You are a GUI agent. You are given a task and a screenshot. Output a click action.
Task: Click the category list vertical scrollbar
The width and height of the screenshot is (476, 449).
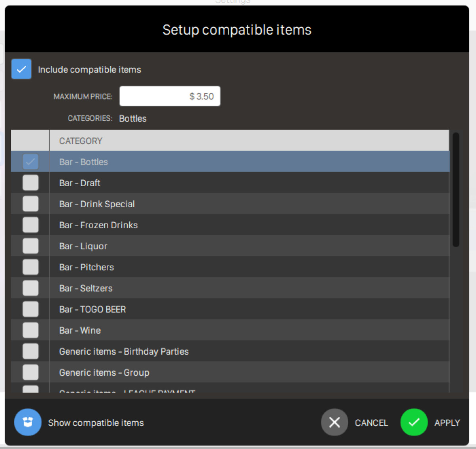point(456,190)
